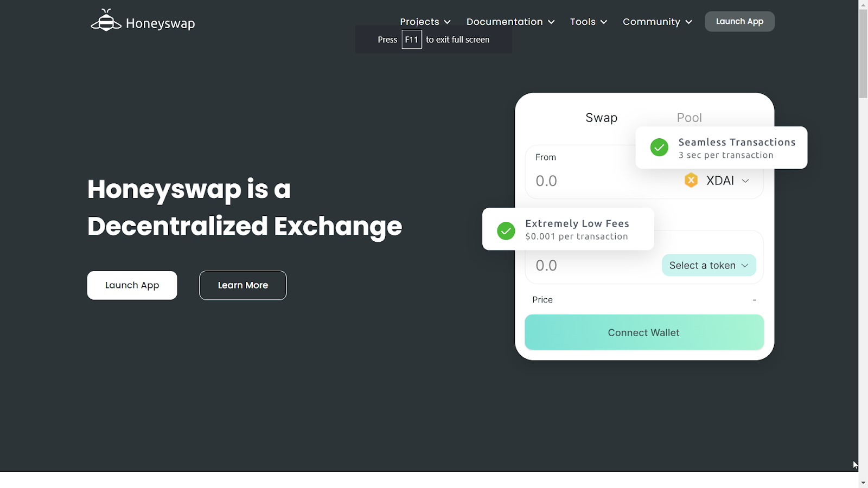The height and width of the screenshot is (488, 868).
Task: Click the 'Decentralized Exchange' headline line
Action: coord(245,226)
